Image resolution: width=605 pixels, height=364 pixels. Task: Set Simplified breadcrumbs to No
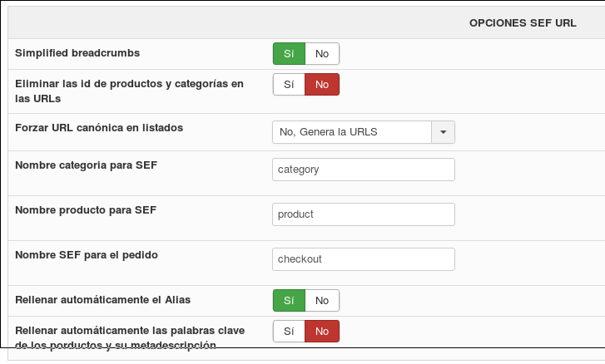(322, 54)
